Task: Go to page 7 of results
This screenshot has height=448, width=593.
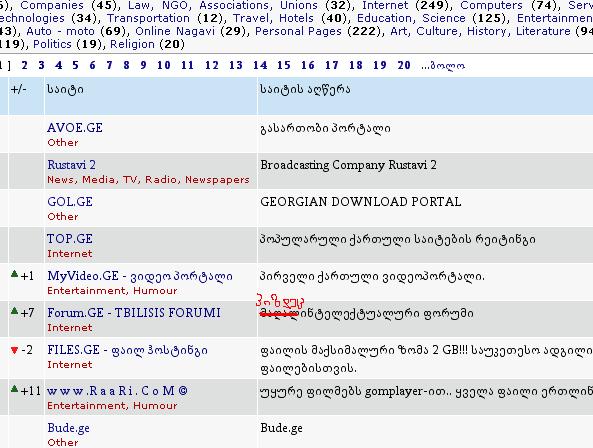Action: (109, 65)
